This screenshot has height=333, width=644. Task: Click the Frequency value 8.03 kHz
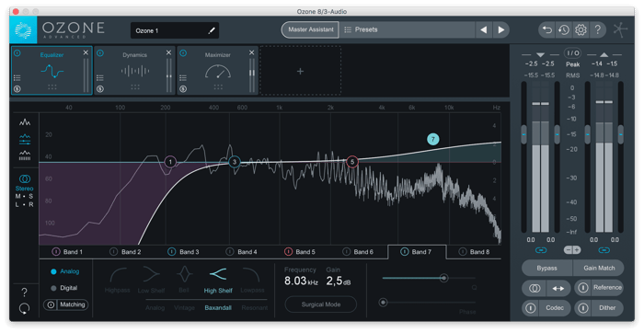point(301,281)
